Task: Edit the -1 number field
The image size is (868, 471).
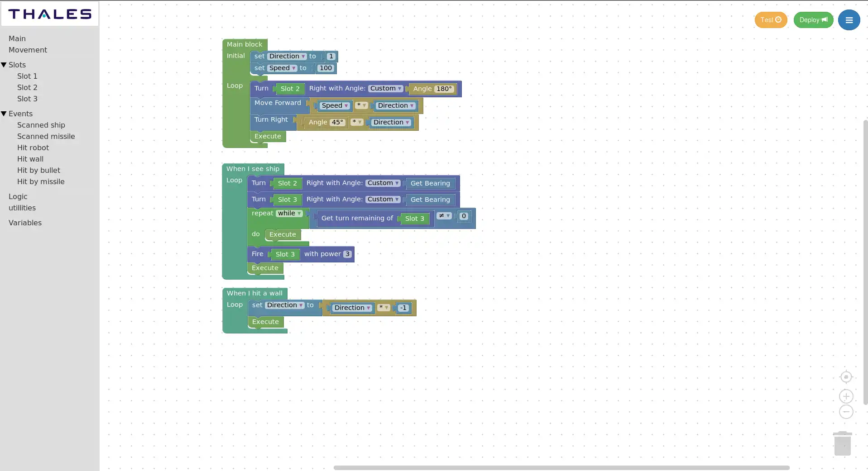Action: point(403,308)
